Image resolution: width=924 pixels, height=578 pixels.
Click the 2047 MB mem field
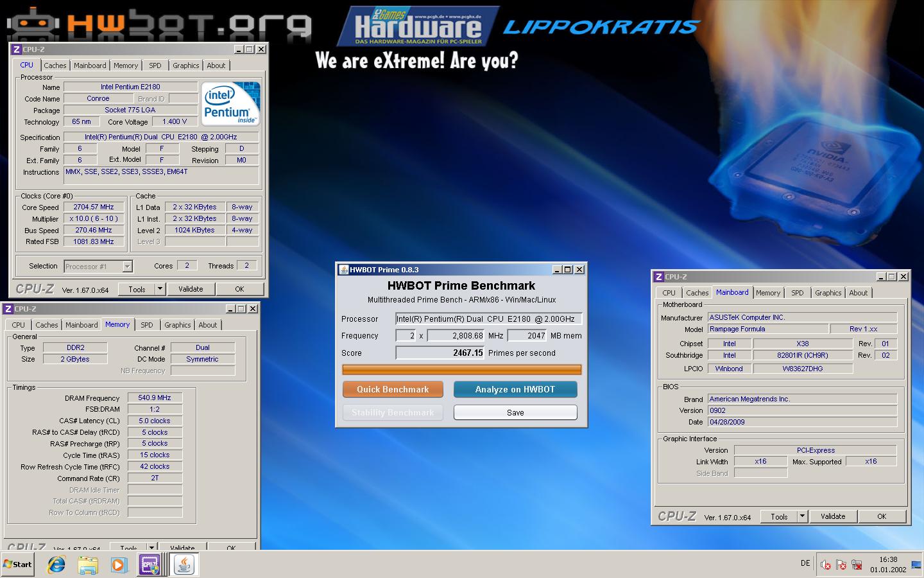(527, 335)
